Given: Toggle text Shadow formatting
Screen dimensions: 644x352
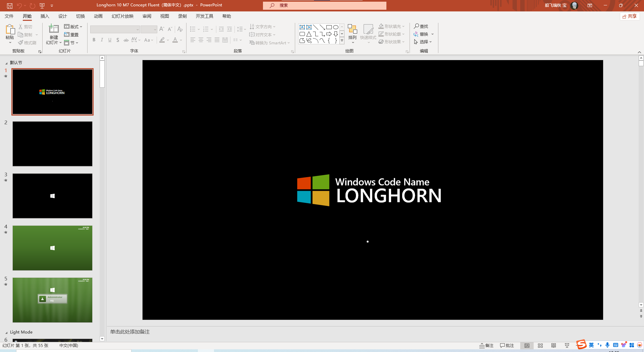Looking at the screenshot, I should (118, 40).
